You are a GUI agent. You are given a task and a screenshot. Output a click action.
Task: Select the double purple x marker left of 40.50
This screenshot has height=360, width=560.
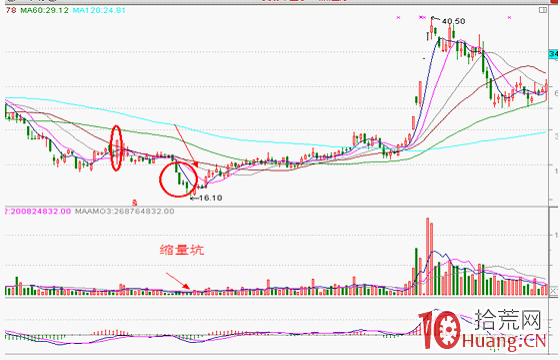[x=422, y=17]
